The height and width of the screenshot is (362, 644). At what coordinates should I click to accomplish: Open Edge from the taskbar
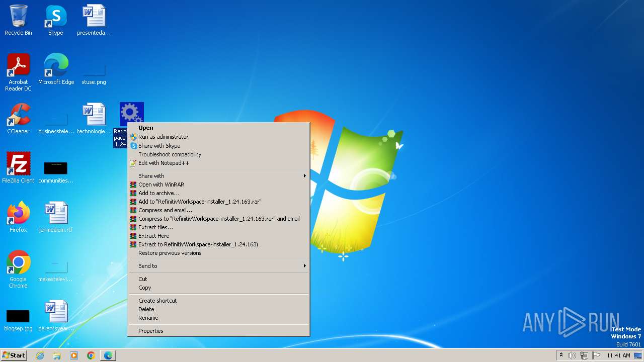tap(108, 355)
